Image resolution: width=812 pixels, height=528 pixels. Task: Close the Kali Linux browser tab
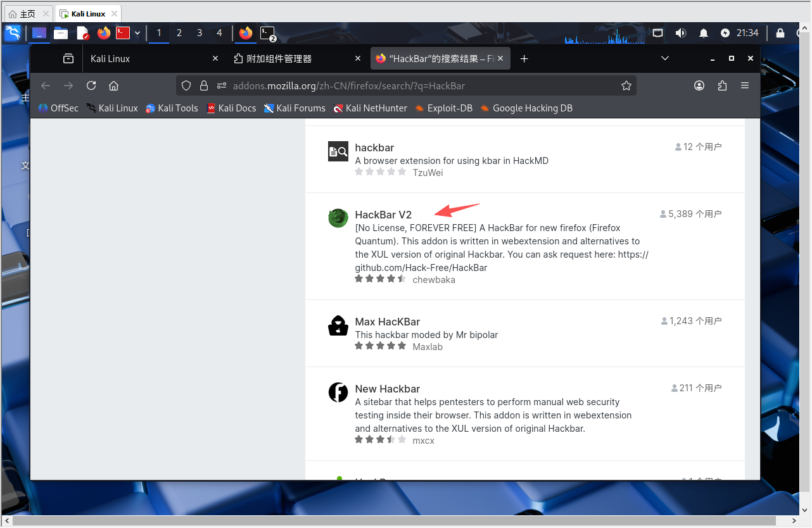215,58
